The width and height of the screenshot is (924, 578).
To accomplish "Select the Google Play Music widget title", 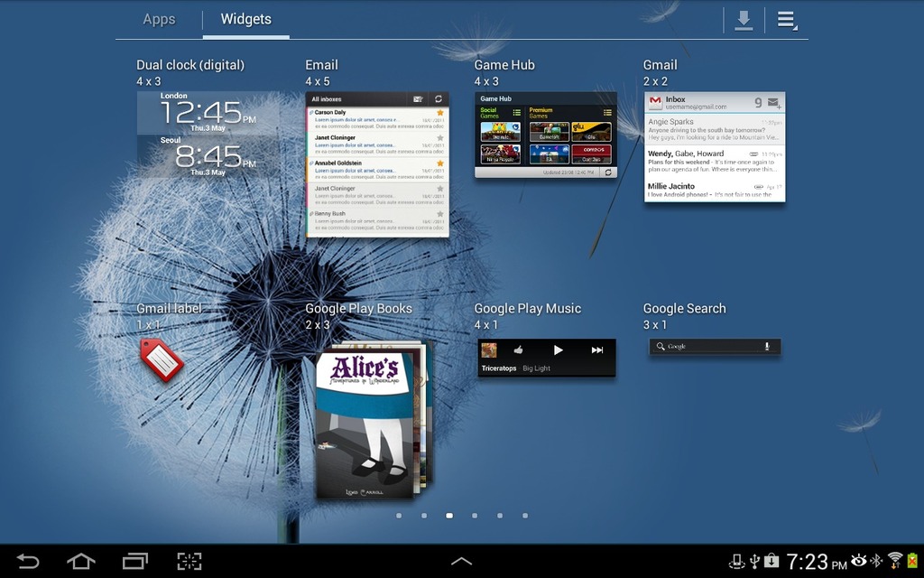I will pos(527,309).
